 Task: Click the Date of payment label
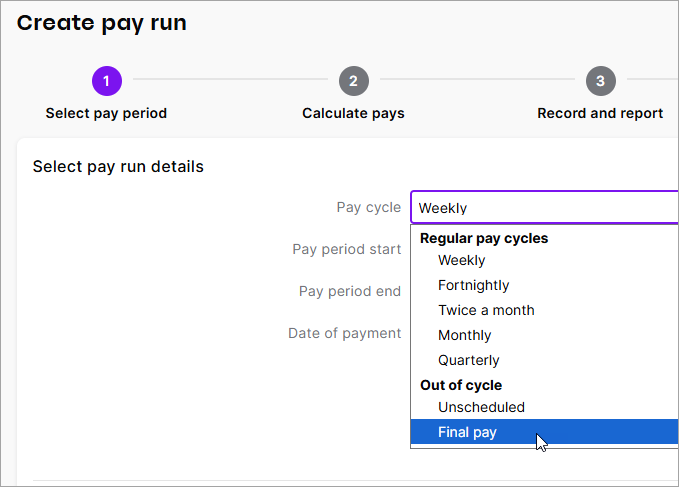pyautogui.click(x=344, y=333)
